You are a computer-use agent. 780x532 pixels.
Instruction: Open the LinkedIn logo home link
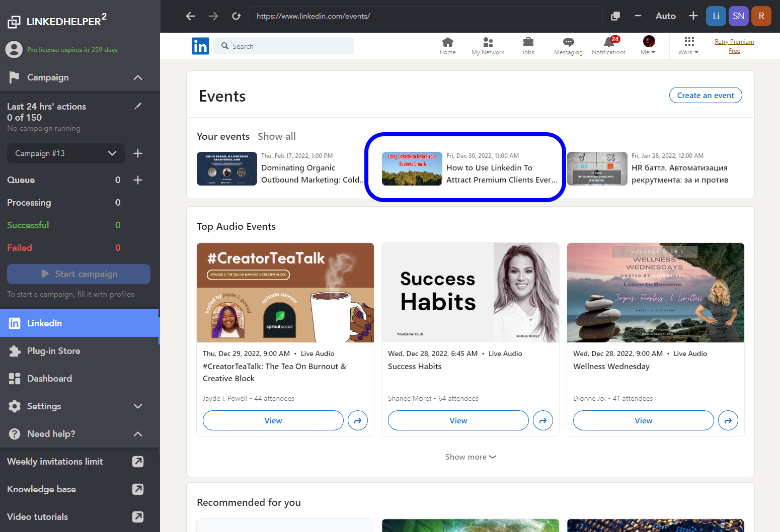click(200, 46)
